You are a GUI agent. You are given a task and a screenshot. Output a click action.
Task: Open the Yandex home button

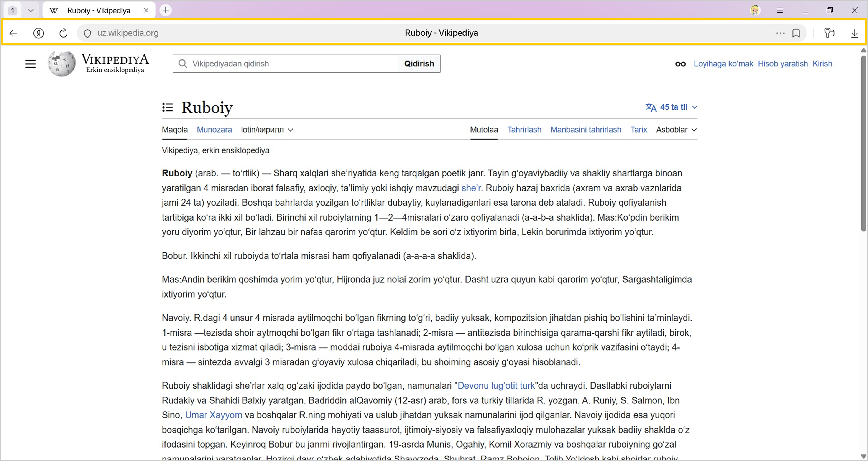coord(39,33)
